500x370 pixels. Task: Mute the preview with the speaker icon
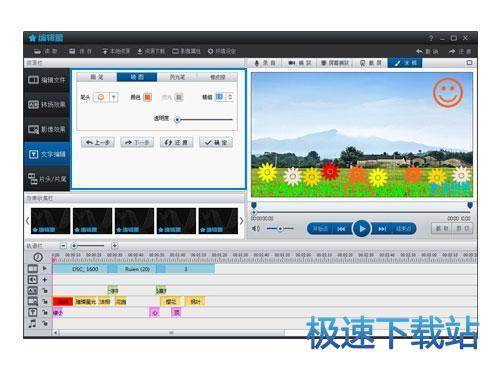click(x=256, y=229)
